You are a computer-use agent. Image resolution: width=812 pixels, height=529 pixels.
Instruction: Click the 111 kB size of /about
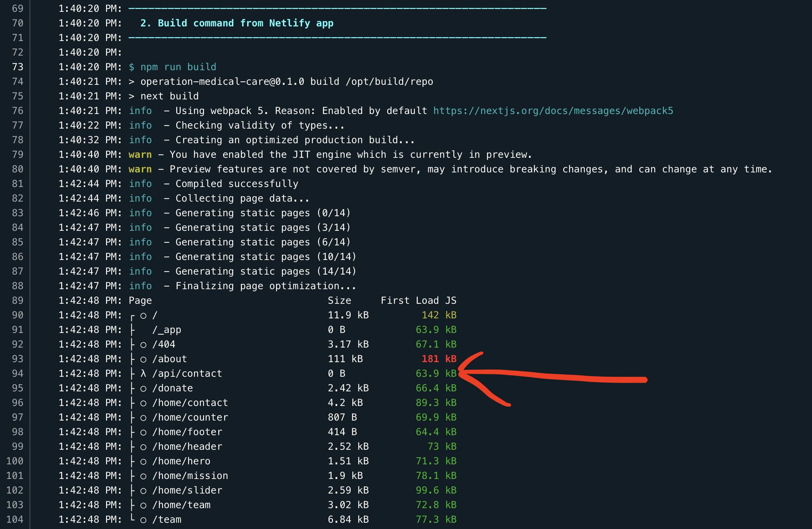(x=345, y=359)
